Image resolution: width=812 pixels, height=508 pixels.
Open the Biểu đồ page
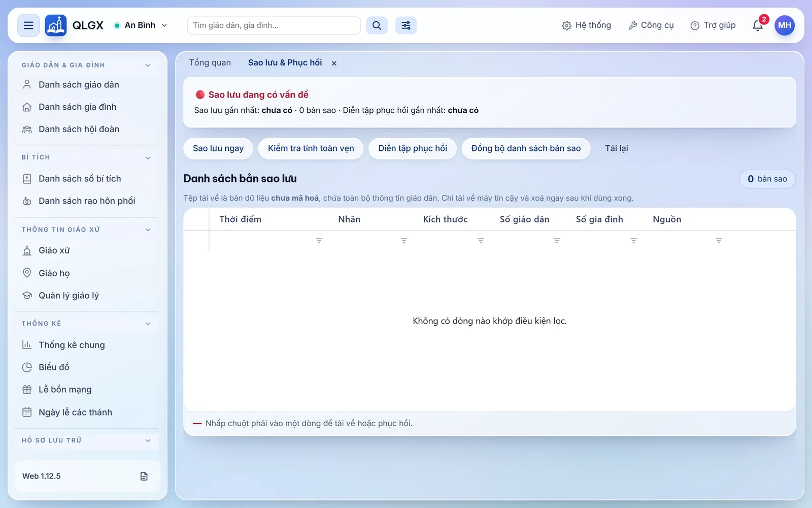[x=87, y=367]
